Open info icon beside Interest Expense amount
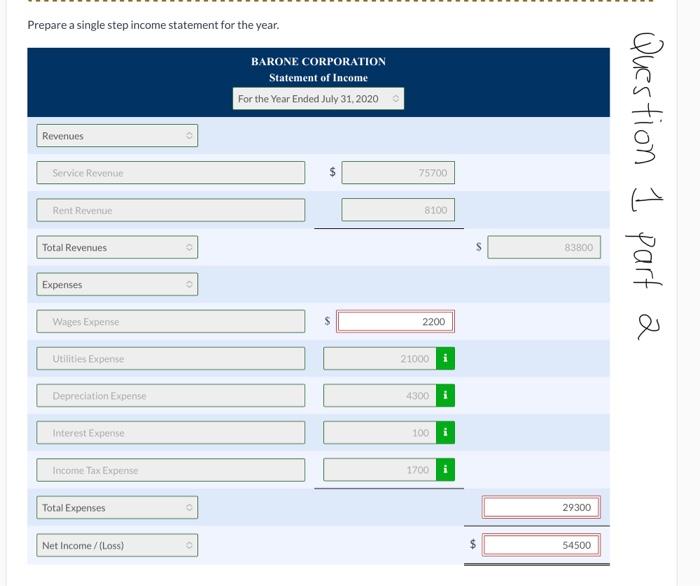This screenshot has height=586, width=700. (445, 432)
